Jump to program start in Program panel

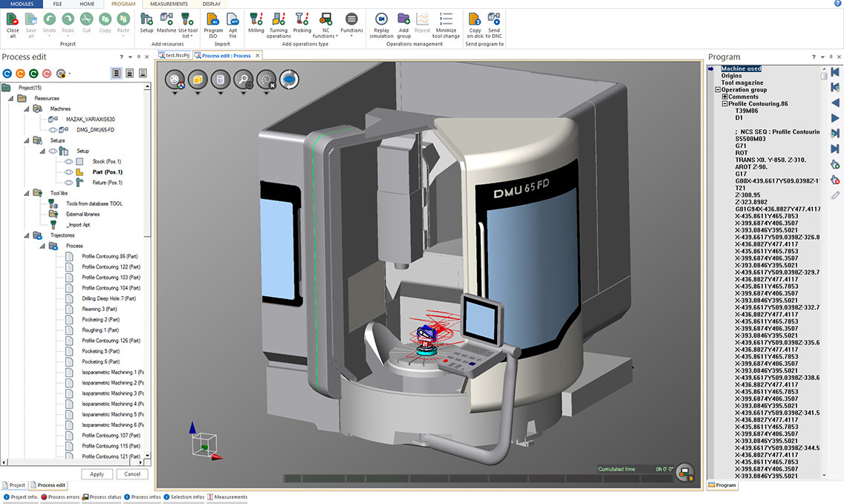(x=835, y=71)
